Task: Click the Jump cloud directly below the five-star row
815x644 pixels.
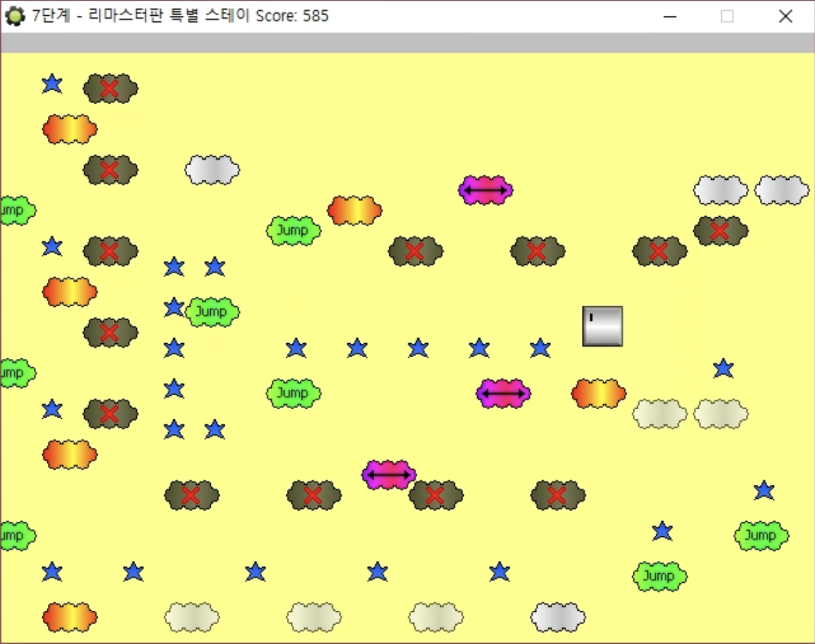Action: (294, 393)
